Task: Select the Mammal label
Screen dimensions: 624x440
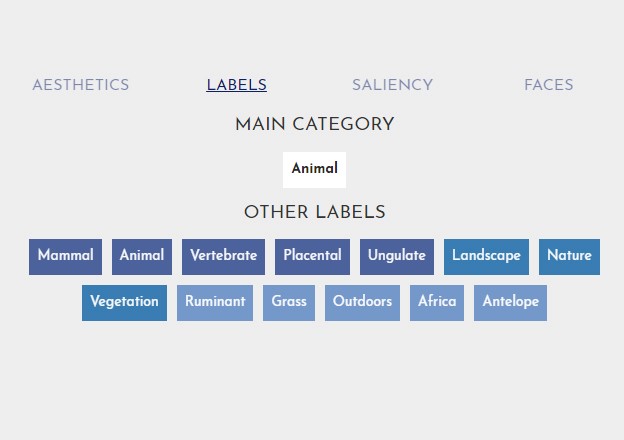Action: [x=65, y=256]
